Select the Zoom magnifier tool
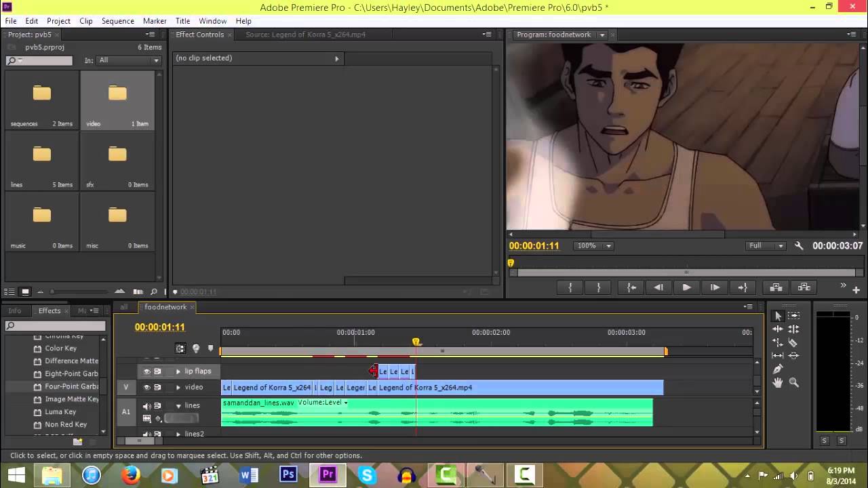This screenshot has width=868, height=488. (794, 382)
